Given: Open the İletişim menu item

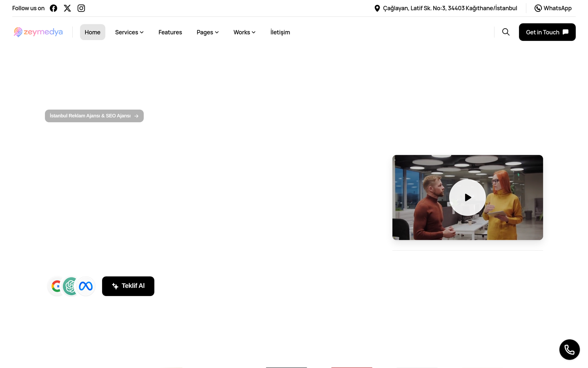Looking at the screenshot, I should (280, 32).
